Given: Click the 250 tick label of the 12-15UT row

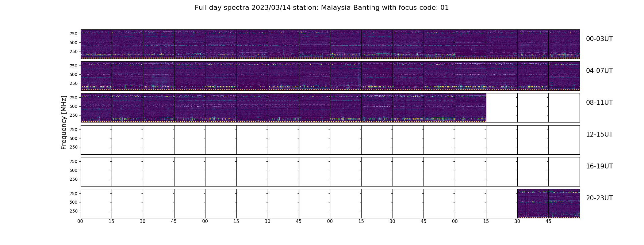Looking at the screenshot, I should [73, 147].
